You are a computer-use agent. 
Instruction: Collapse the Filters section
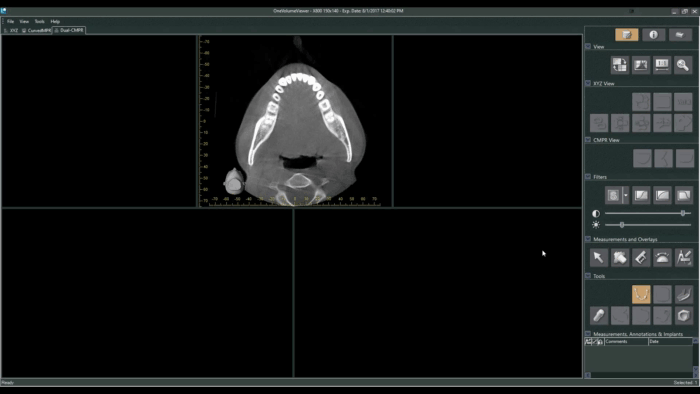coord(588,177)
